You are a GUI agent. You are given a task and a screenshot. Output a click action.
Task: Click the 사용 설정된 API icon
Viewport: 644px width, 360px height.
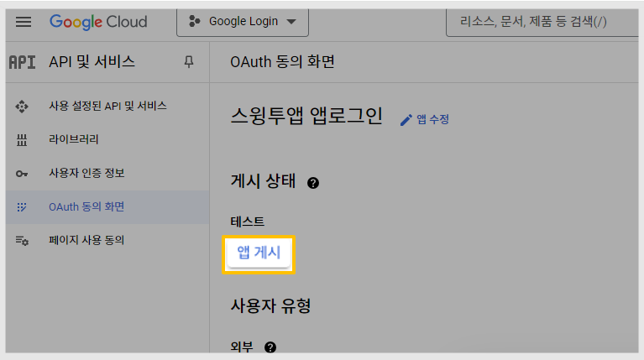pos(22,107)
